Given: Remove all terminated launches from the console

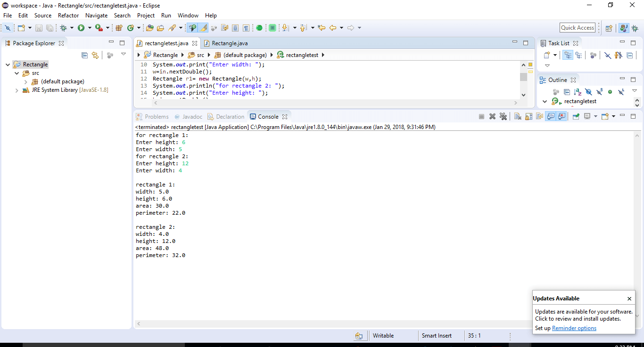Looking at the screenshot, I should [504, 116].
